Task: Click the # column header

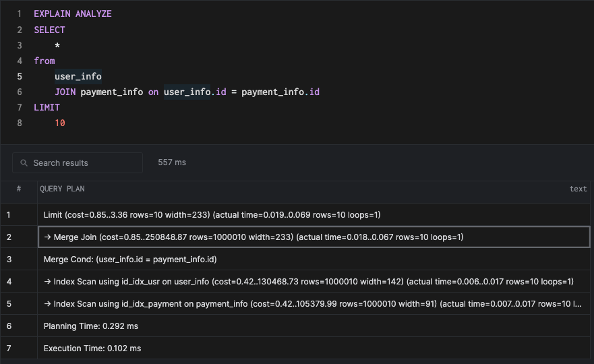Action: 19,189
